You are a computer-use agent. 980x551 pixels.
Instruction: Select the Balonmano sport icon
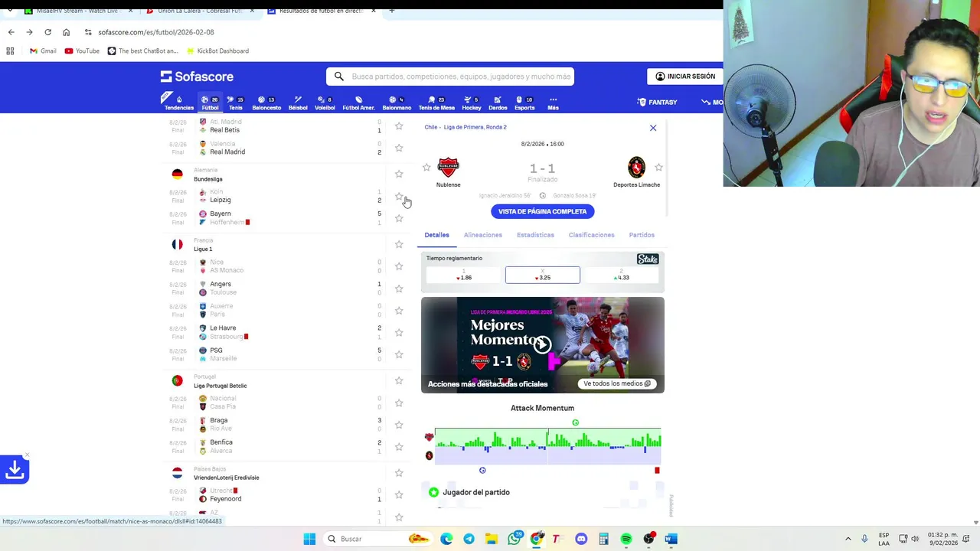pyautogui.click(x=397, y=103)
